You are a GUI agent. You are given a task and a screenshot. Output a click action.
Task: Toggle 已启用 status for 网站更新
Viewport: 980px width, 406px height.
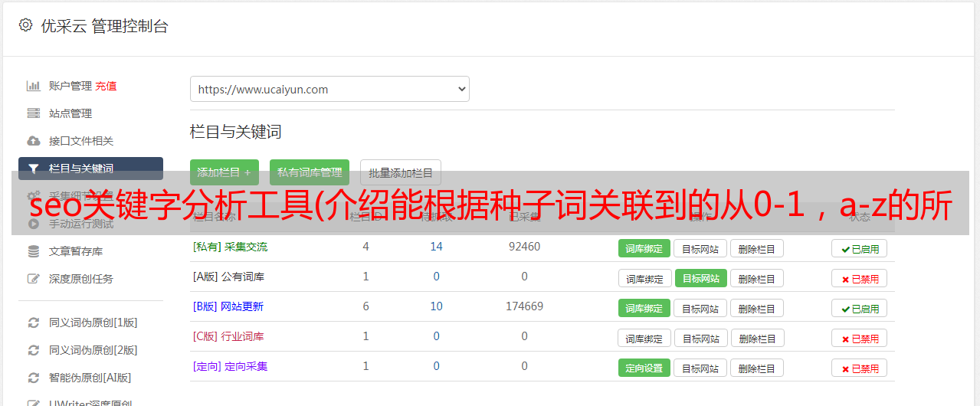tap(860, 308)
